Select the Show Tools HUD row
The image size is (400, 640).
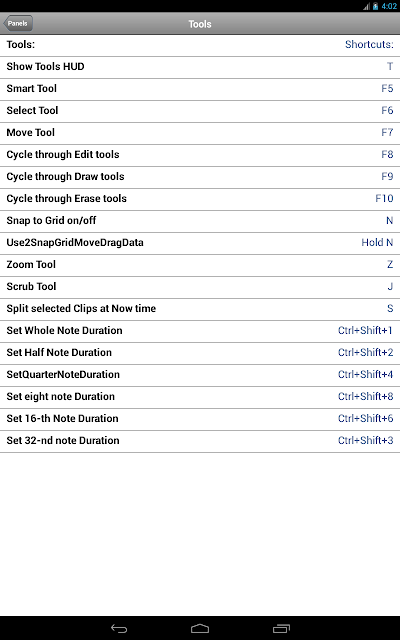[x=200, y=68]
